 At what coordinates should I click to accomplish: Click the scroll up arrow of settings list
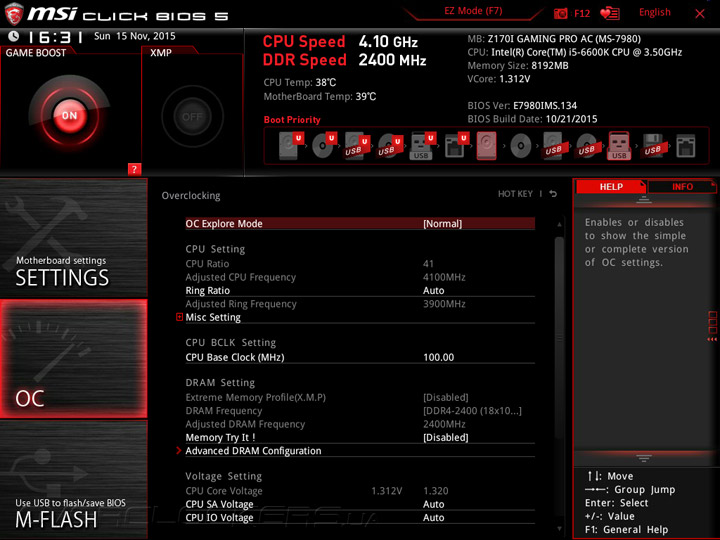pos(559,225)
